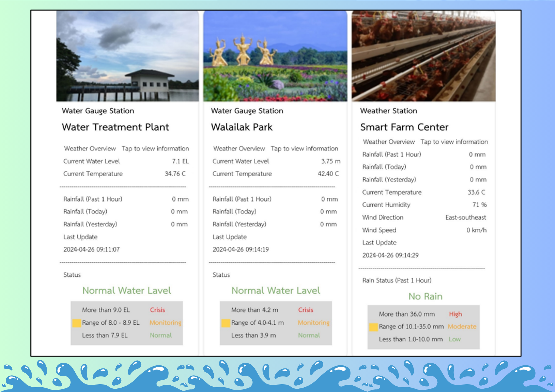555x392 pixels.
Task: Open the Water Treatment Plant station photo
Action: click(x=127, y=56)
